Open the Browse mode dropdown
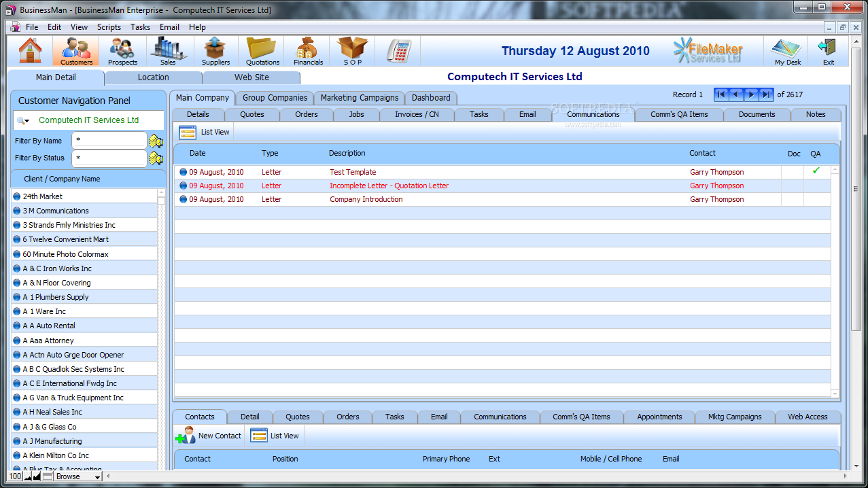This screenshot has height=488, width=868. point(78,476)
